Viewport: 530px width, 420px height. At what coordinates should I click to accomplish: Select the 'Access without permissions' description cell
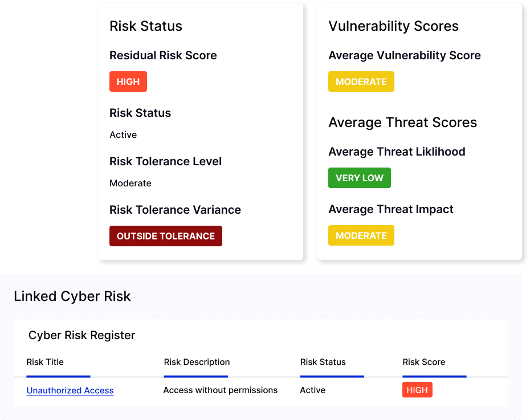pos(221,390)
